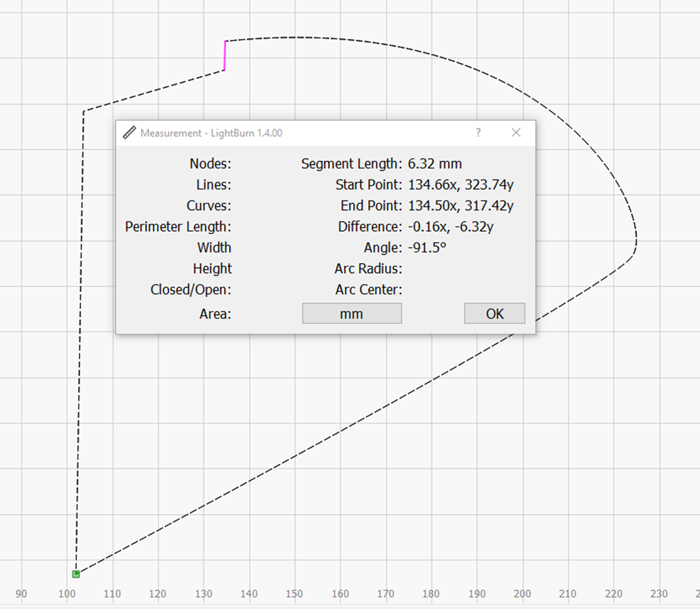This screenshot has height=609, width=700.
Task: Click the Perimeter Length label
Action: [178, 227]
